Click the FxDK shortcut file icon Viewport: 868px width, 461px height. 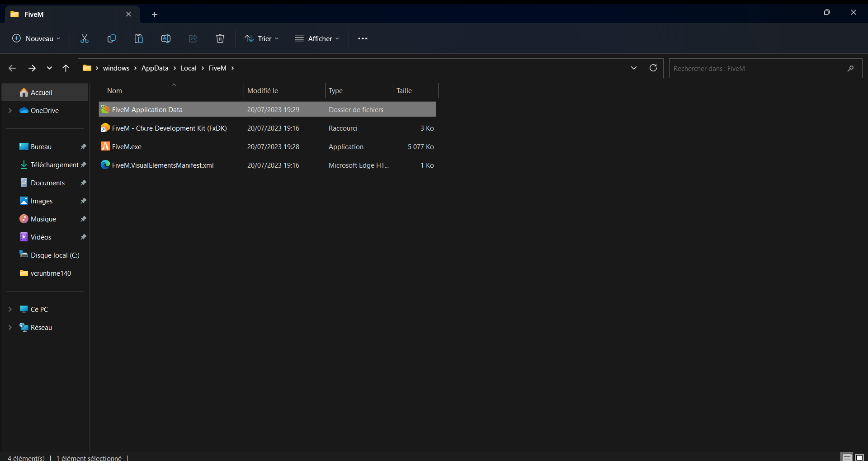[105, 128]
